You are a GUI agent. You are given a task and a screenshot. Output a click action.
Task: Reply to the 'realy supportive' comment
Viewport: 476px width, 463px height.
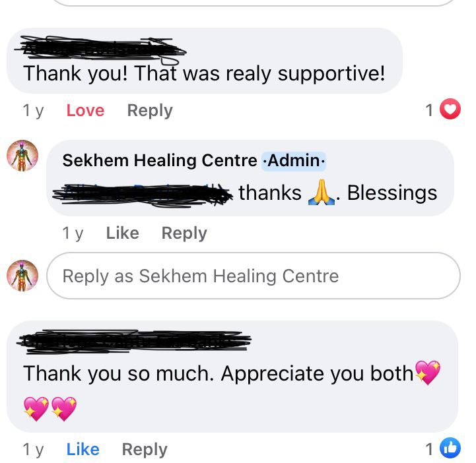(x=150, y=111)
